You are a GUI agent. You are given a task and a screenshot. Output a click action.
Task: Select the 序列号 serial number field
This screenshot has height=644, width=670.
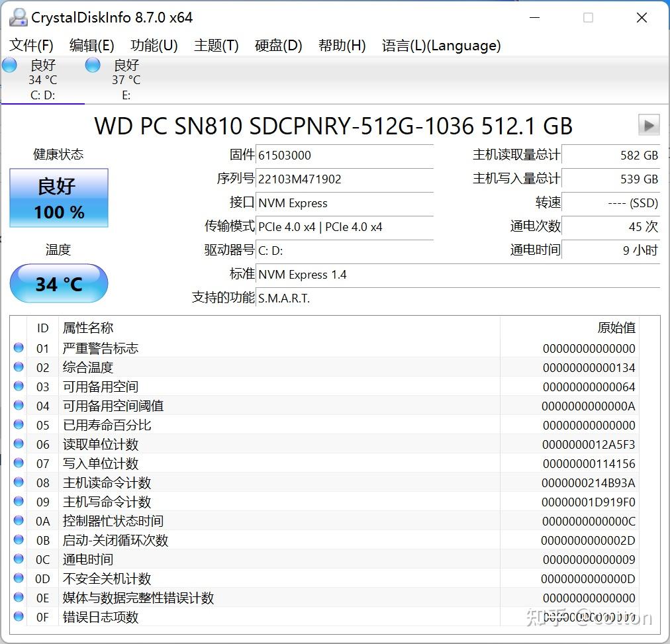344,179
